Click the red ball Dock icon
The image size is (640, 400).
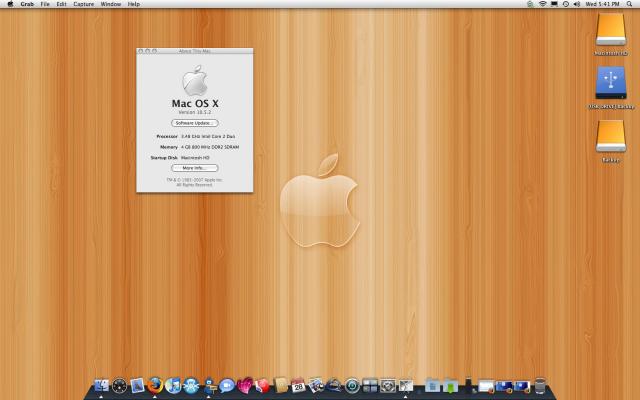262,385
